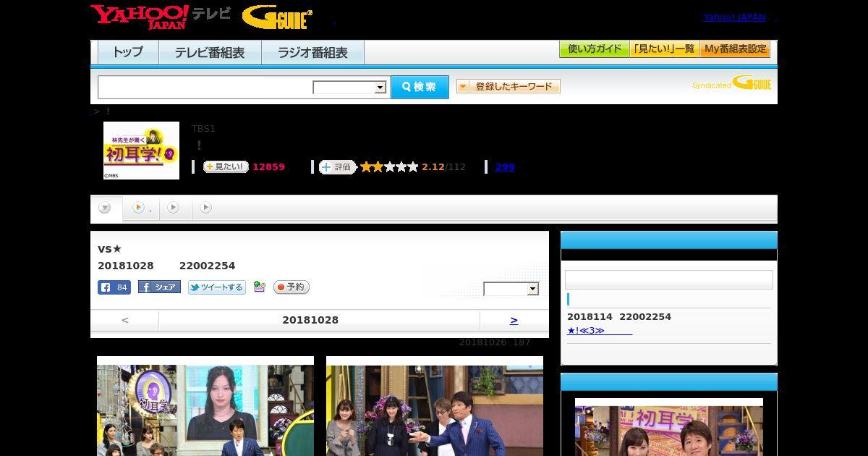The height and width of the screenshot is (456, 868).
Task: Go to next date arrow
Action: tap(514, 320)
